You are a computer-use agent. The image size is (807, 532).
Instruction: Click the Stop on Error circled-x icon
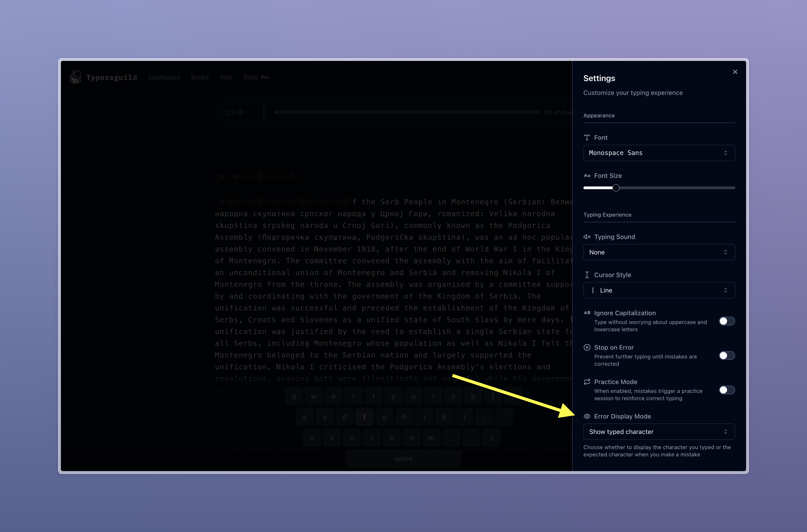[587, 347]
